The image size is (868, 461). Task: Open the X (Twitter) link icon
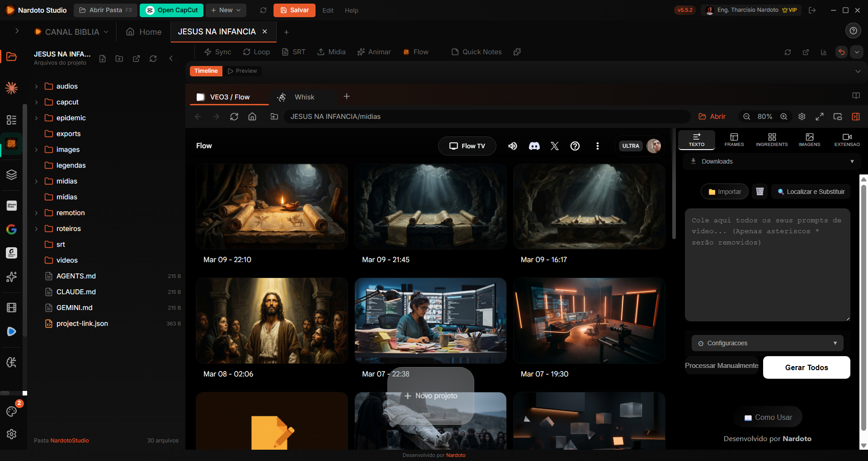555,146
